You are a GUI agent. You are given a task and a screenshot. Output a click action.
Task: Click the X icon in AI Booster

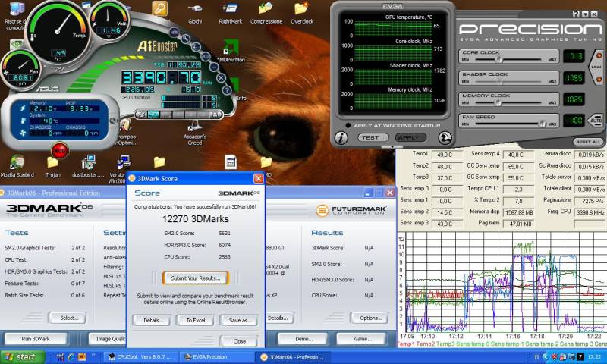(x=221, y=79)
